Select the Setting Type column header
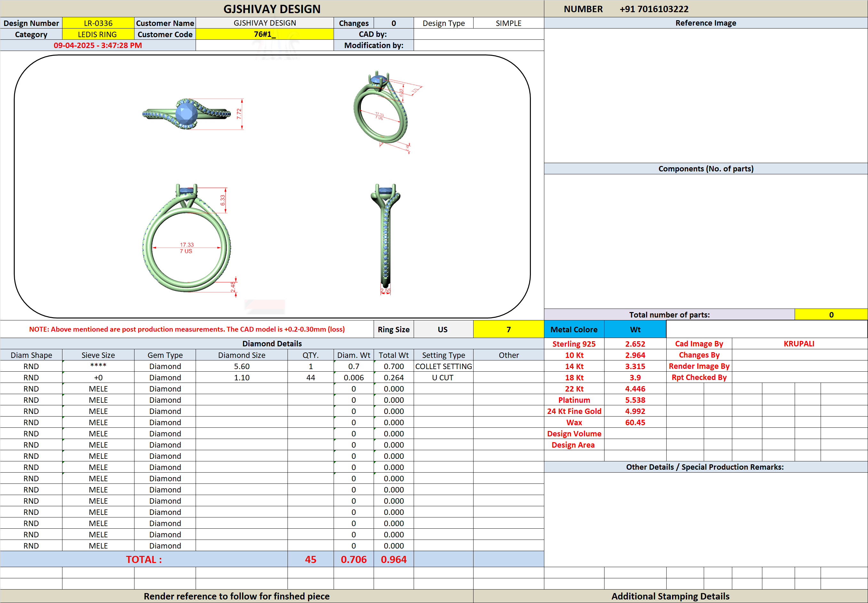Viewport: 868px width, 603px height. point(443,355)
